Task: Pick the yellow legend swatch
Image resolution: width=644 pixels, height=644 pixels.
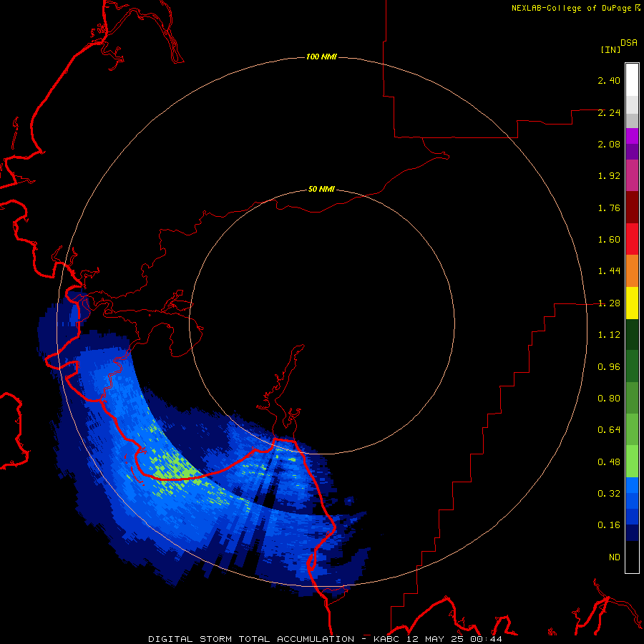Action: pyautogui.click(x=632, y=303)
